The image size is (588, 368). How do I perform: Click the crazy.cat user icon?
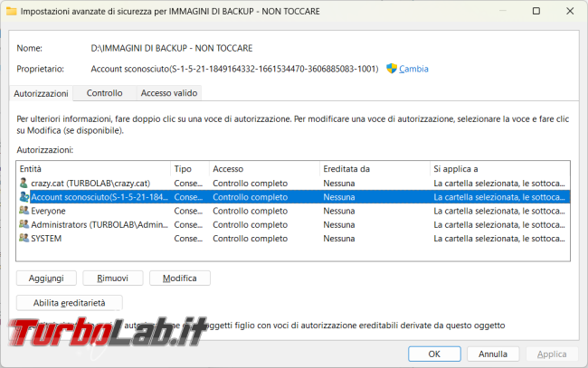[x=24, y=184]
